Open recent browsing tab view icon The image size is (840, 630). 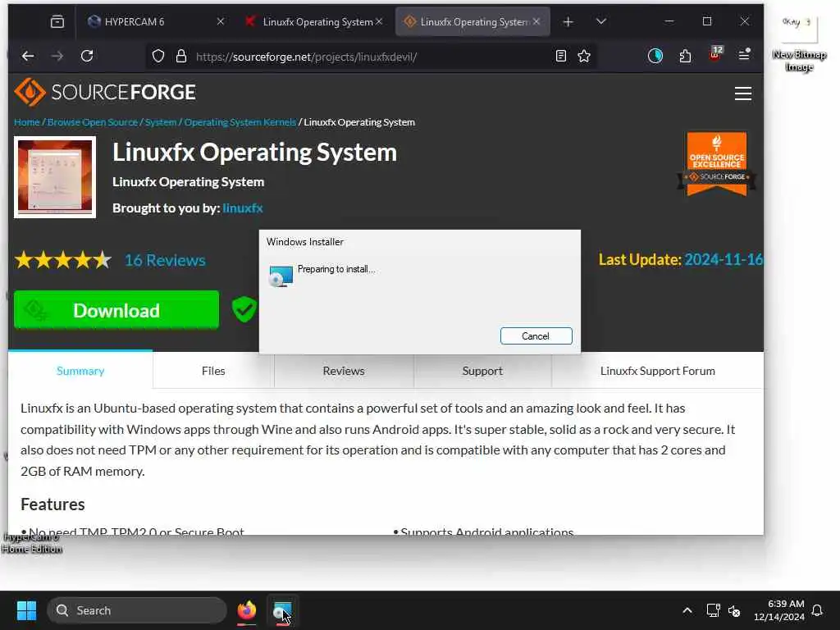point(57,22)
